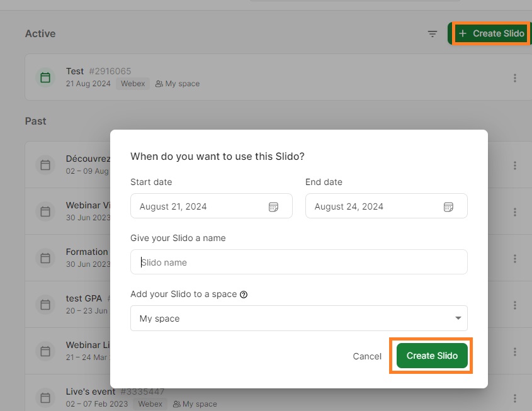Open the filter icon next to Create Slido
This screenshot has width=532, height=411.
tap(433, 33)
